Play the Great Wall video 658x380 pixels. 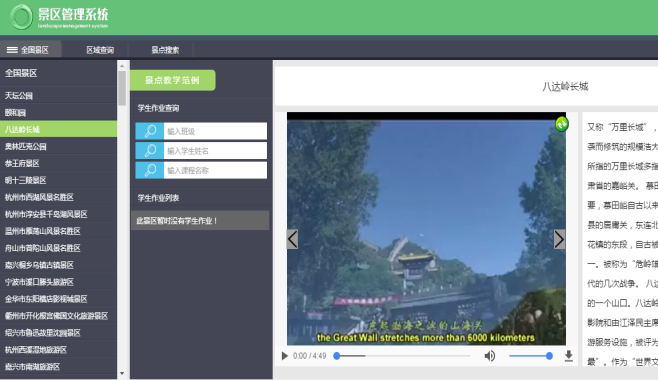285,356
